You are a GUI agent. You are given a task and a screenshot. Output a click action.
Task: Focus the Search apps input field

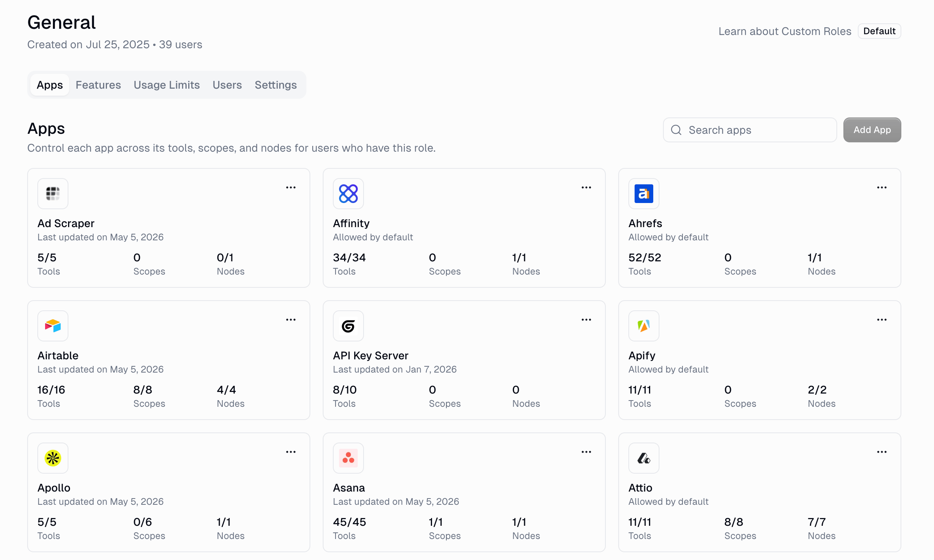(750, 130)
